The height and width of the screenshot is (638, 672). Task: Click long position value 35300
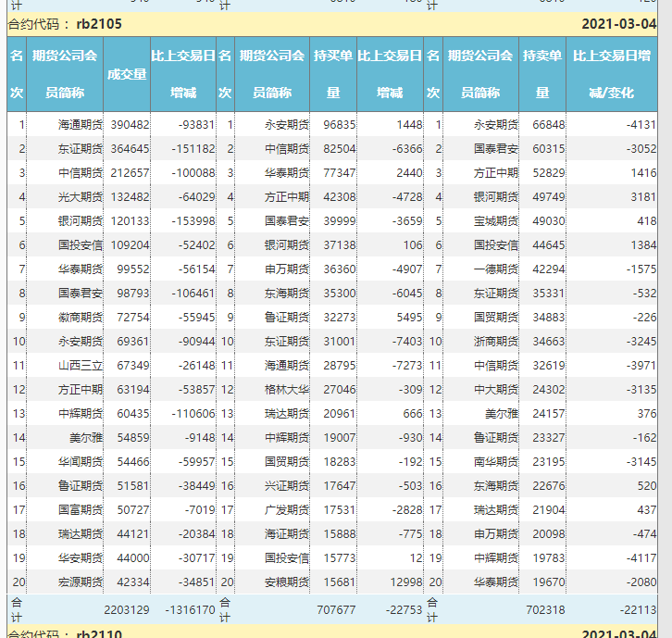[340, 294]
